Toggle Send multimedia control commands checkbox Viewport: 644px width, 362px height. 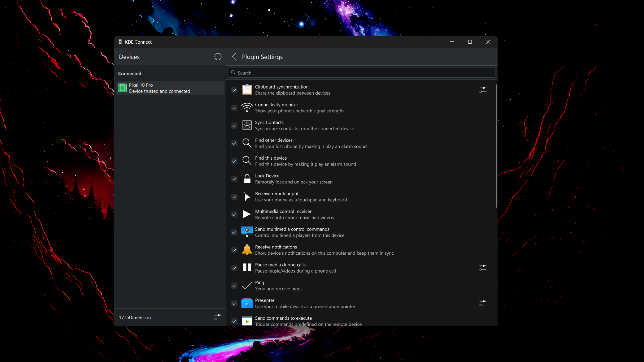click(x=234, y=232)
